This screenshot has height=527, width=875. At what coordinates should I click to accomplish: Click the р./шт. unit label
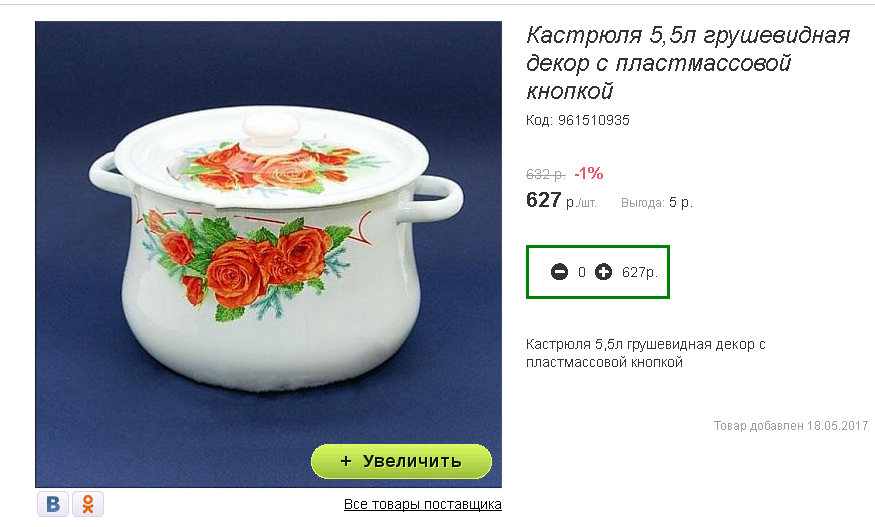582,203
